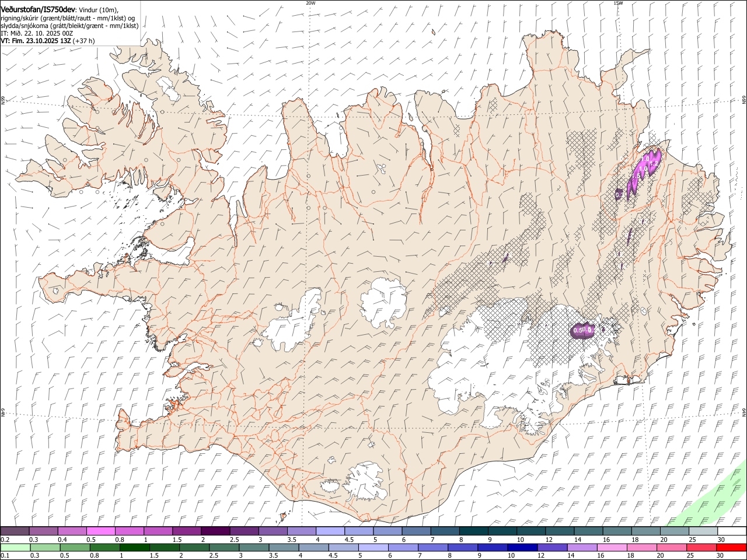Pick the bottom-row legend swatch between 2.5 and 3

click(224, 547)
